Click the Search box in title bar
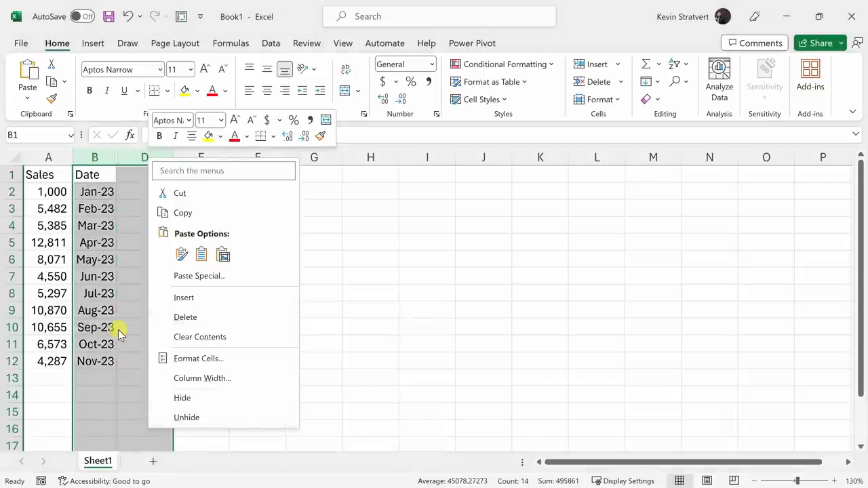Screen dimensions: 868x488 click(x=439, y=16)
